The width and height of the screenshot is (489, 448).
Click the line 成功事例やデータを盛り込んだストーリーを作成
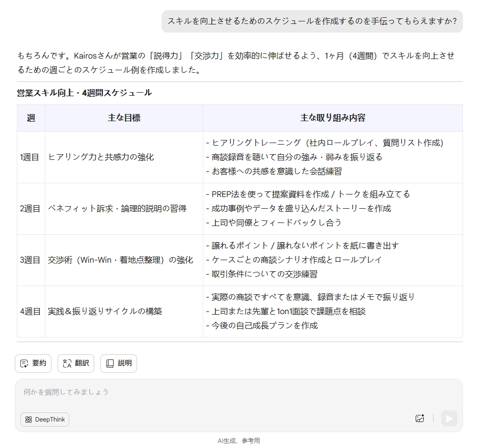click(x=298, y=209)
